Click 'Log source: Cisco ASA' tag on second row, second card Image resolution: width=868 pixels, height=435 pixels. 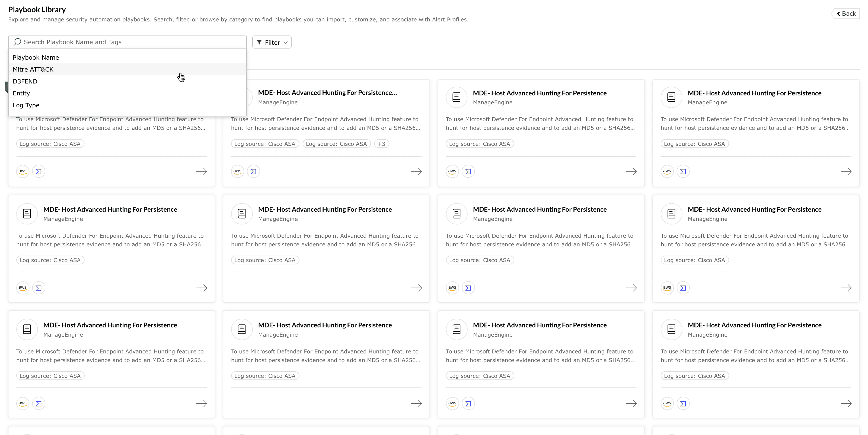tap(265, 260)
